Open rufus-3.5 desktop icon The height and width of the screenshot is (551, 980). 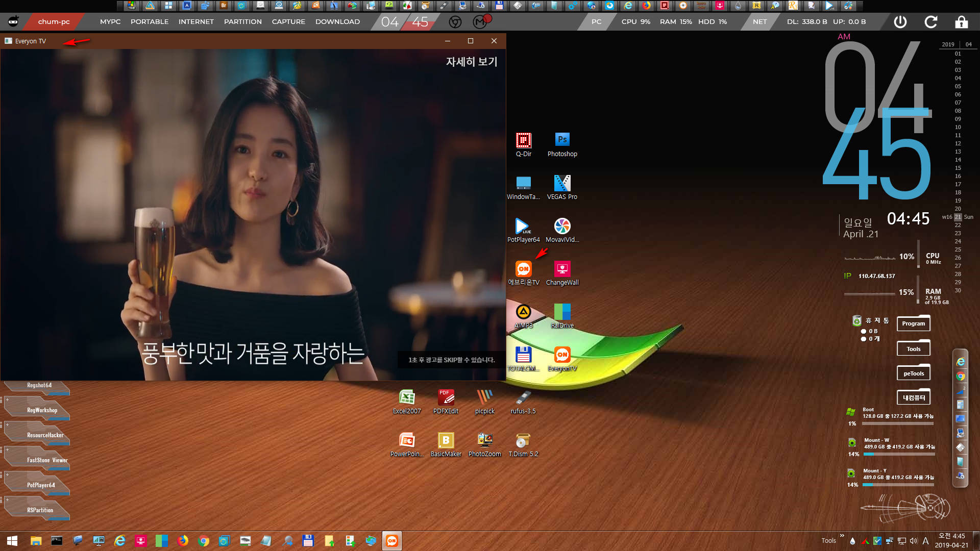[523, 402]
